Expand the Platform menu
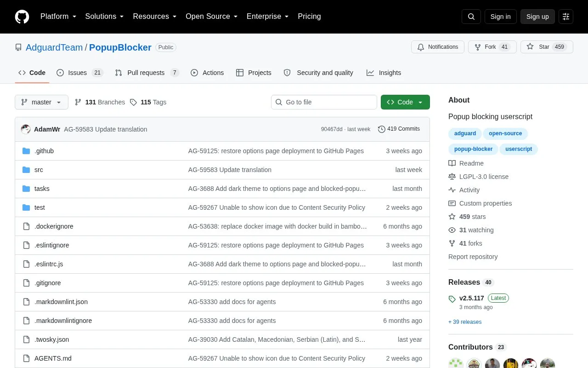The image size is (588, 368). point(58,17)
